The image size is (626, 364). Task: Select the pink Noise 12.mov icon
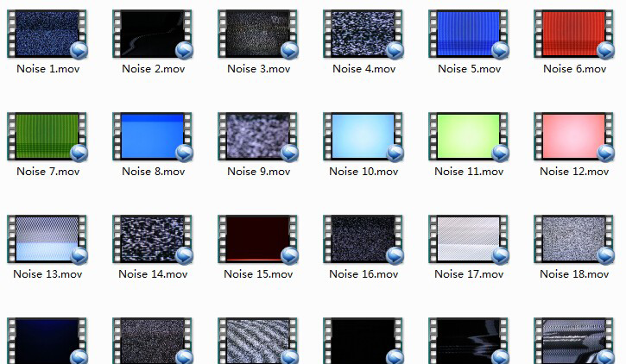(574, 136)
